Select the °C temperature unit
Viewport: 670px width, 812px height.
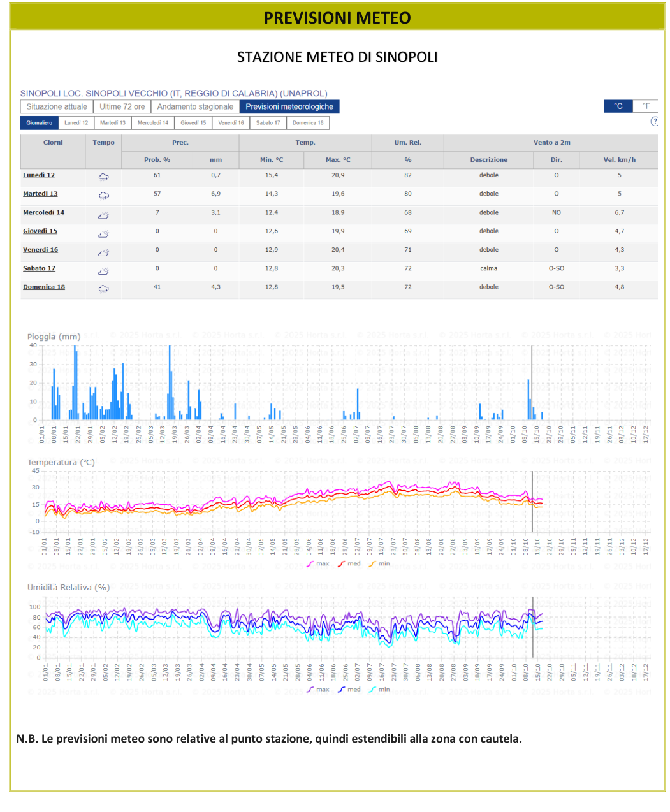pyautogui.click(x=618, y=106)
